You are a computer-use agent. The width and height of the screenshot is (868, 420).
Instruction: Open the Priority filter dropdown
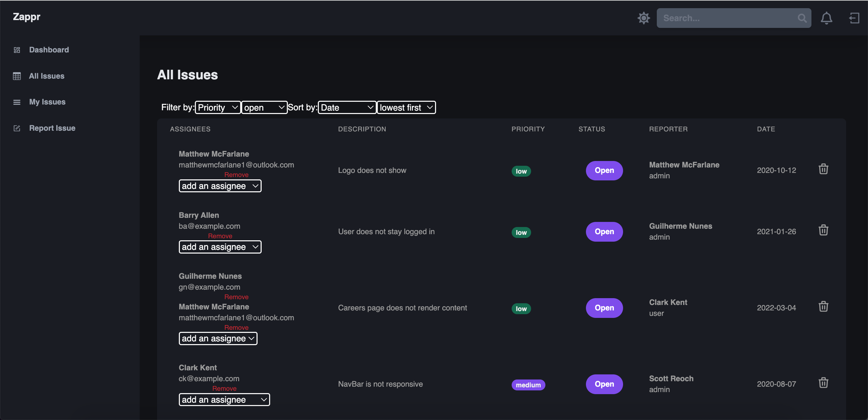pyautogui.click(x=218, y=108)
